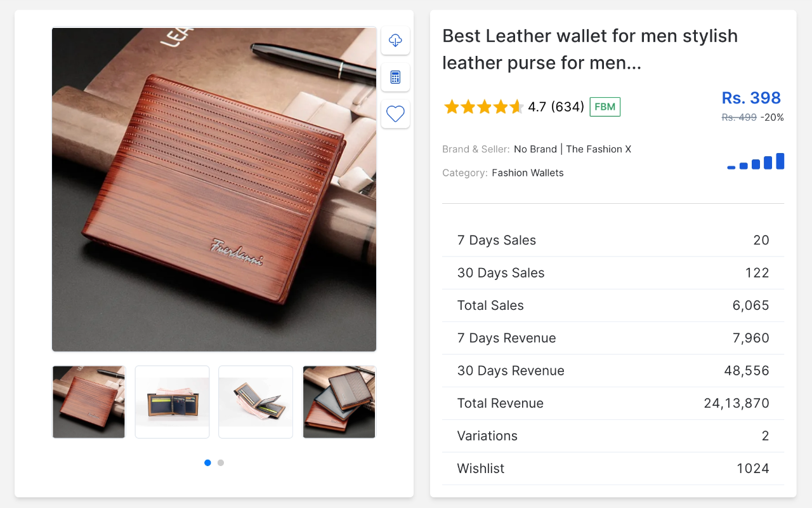Toggle the wishlist heart for this product

point(395,114)
